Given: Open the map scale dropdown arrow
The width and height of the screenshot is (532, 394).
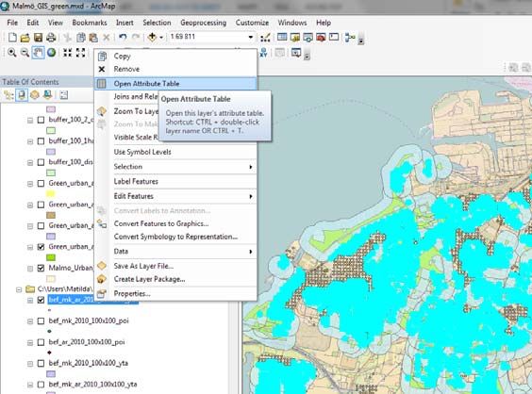Looking at the screenshot, I should pyautogui.click(x=250, y=37).
